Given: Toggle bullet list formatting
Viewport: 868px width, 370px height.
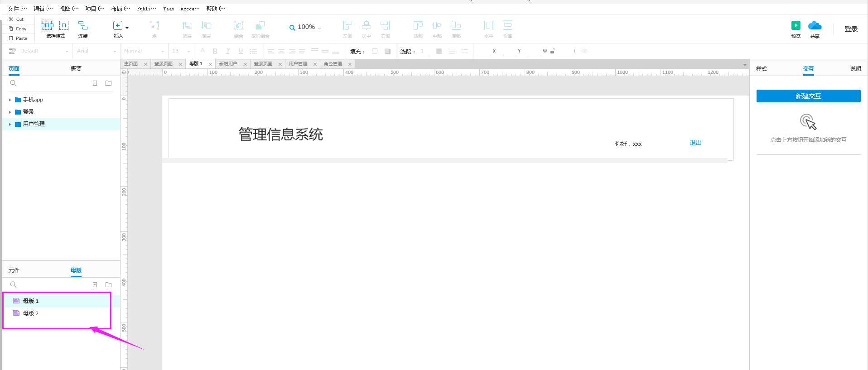Looking at the screenshot, I should click(253, 51).
